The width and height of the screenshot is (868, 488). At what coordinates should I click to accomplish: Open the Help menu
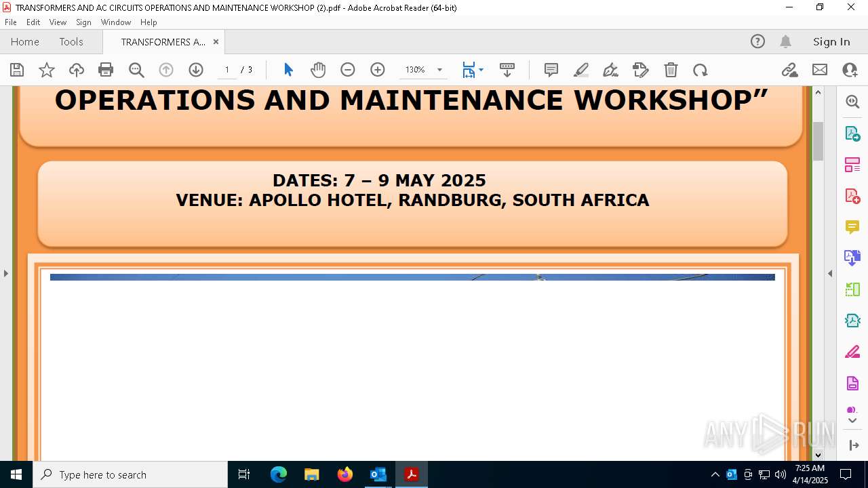(x=149, y=22)
